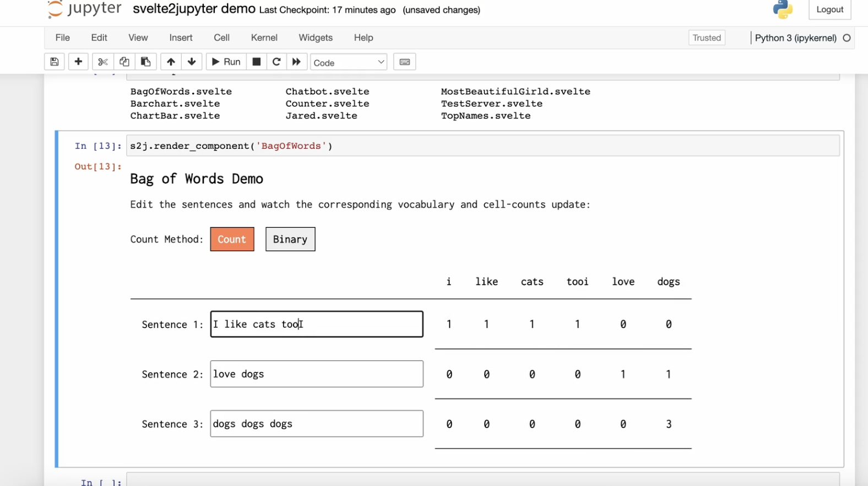Save and checkpoint the notebook
Image resolution: width=868 pixels, height=486 pixels.
tap(54, 62)
